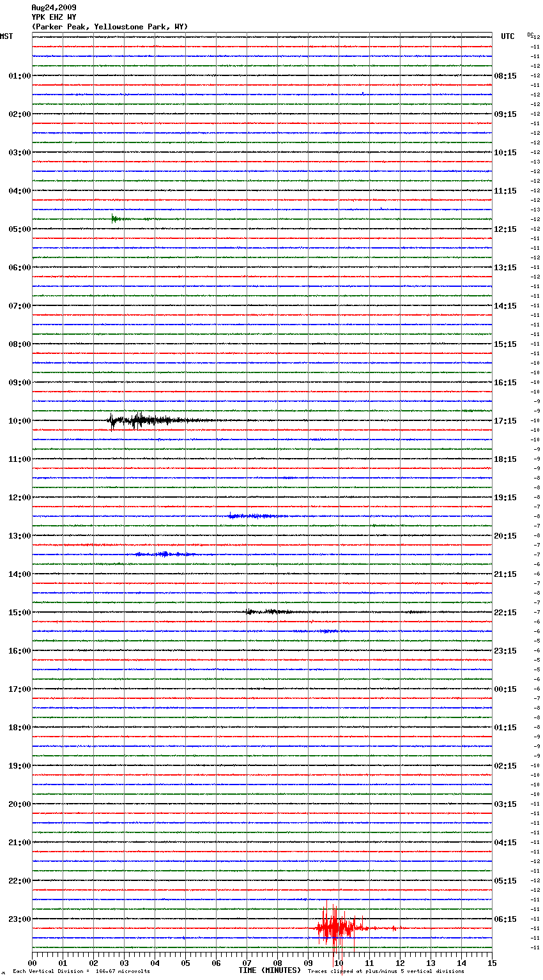Click the TIME (MINUTES) axis title

point(270,970)
